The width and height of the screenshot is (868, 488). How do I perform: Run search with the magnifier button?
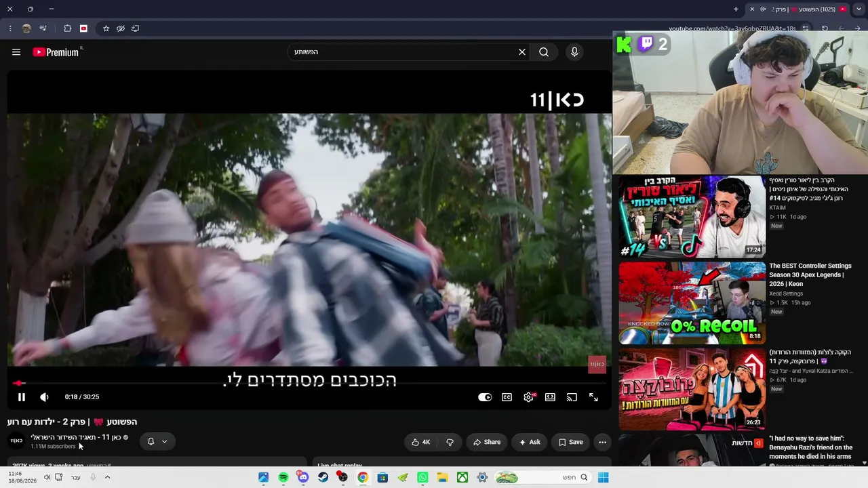coord(544,52)
